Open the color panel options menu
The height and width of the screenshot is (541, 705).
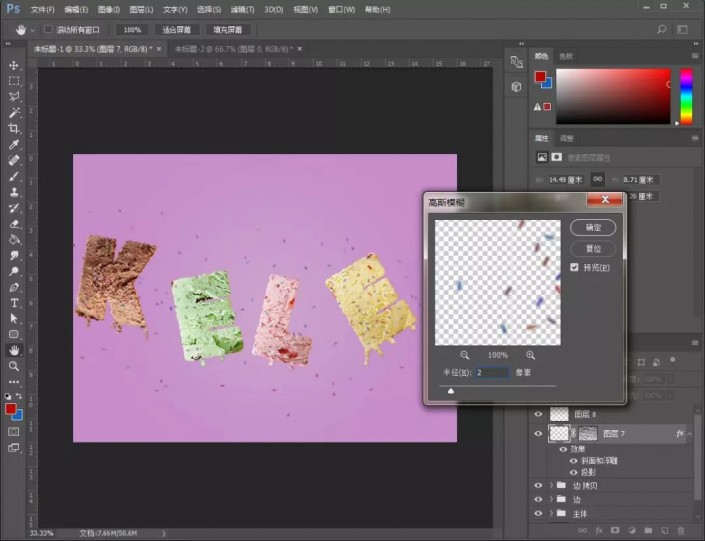coord(695,56)
